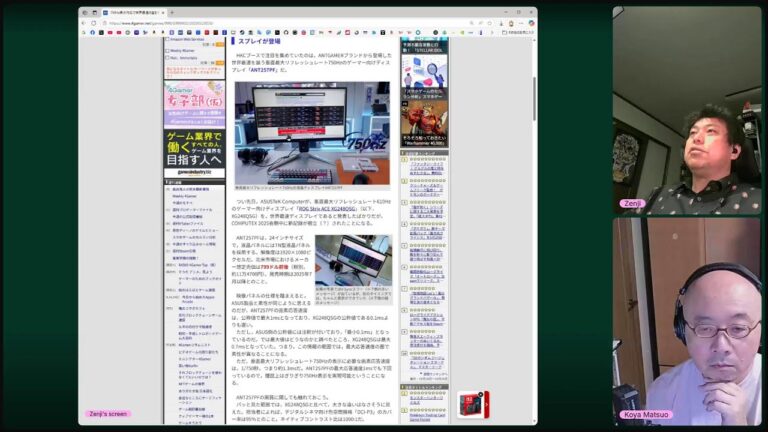
Task: Click the browser back arrow
Action: tap(84, 23)
